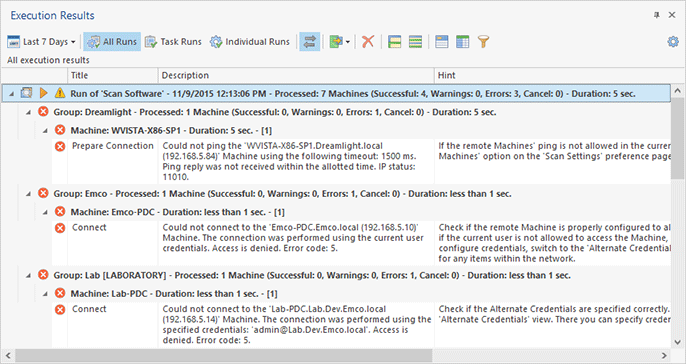
Task: Collapse the Machine: Emco-PDC node
Action: tap(45, 212)
